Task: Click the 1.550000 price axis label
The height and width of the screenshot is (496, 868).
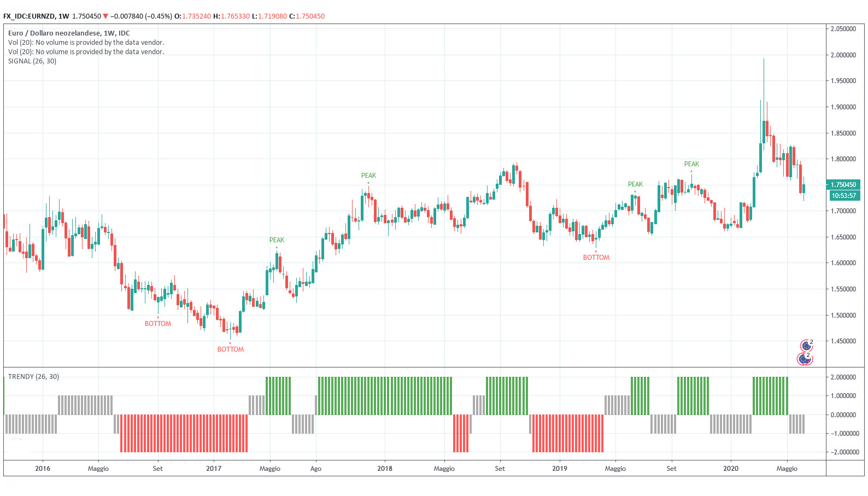Action: pyautogui.click(x=843, y=289)
